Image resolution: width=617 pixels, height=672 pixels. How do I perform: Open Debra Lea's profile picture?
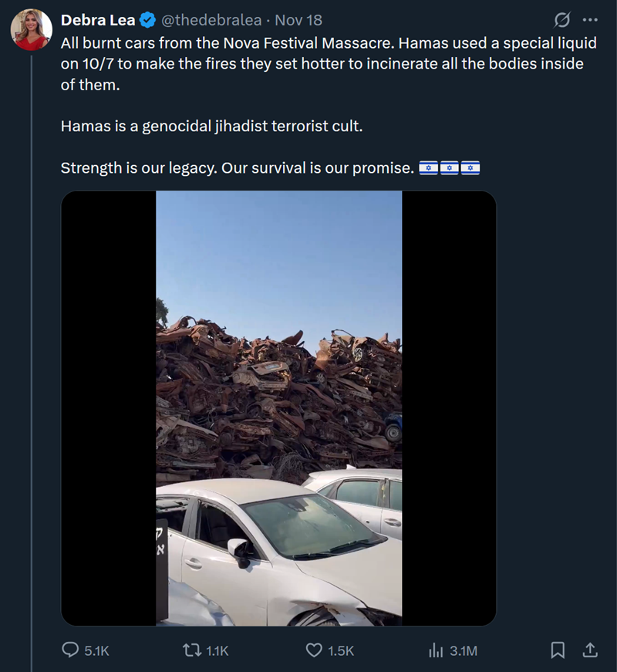(31, 31)
